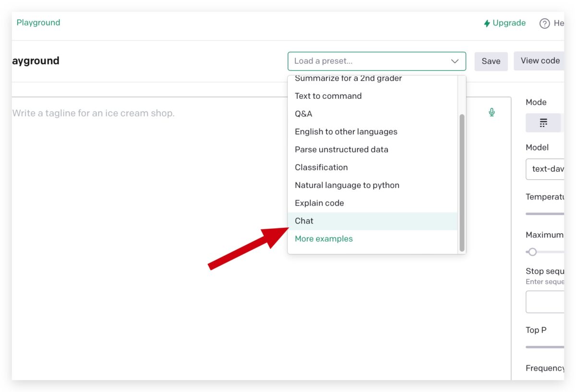Open the Help question mark icon
The width and height of the screenshot is (576, 392).
(x=544, y=23)
